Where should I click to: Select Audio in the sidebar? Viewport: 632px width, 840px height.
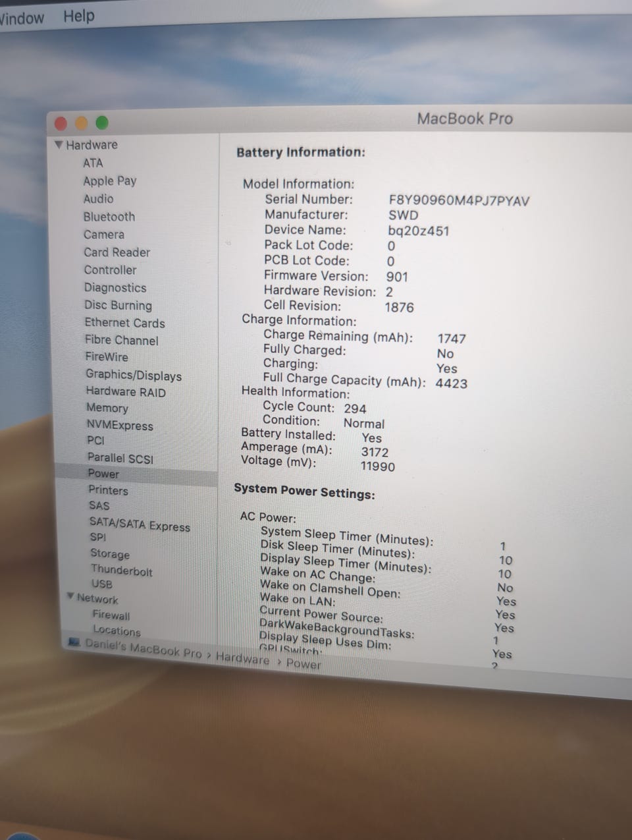(x=98, y=198)
